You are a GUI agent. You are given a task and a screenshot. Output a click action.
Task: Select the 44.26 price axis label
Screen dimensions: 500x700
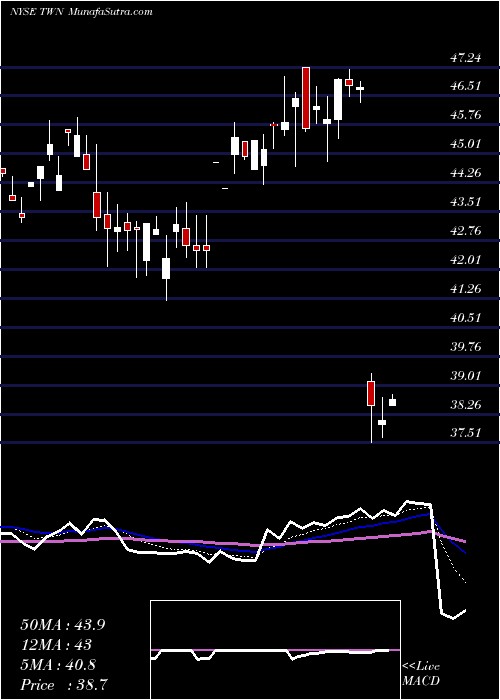[x=466, y=173]
